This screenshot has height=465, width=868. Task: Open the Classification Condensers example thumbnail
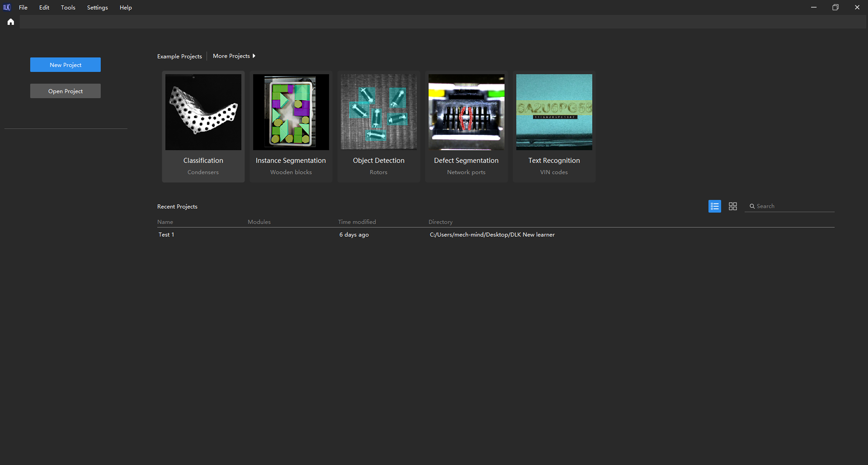203,112
